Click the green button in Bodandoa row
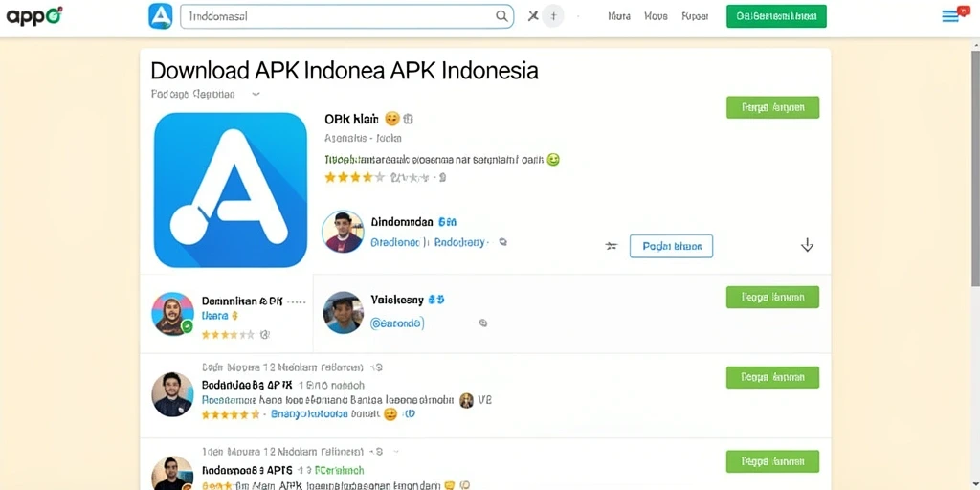 (x=772, y=377)
